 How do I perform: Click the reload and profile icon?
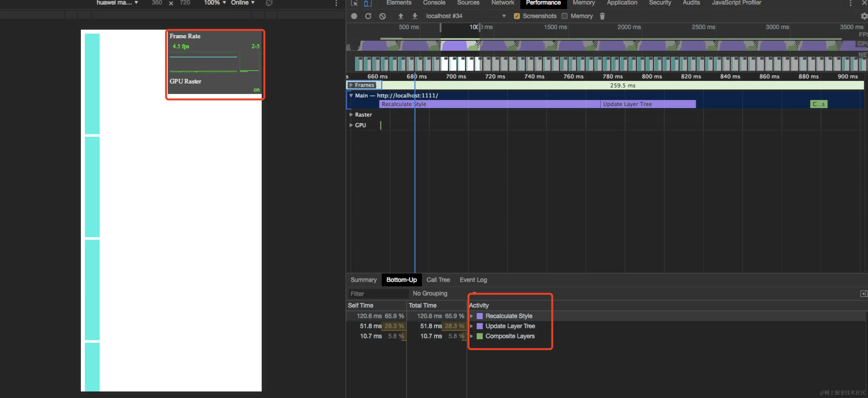pos(368,16)
